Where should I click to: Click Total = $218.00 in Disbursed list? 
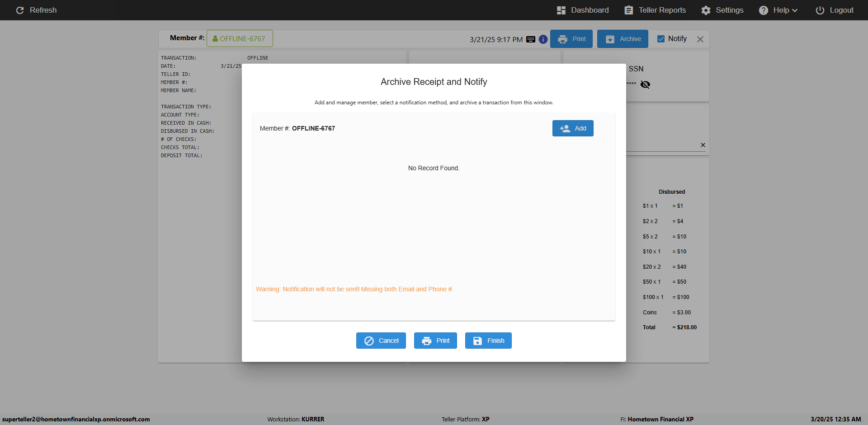670,327
